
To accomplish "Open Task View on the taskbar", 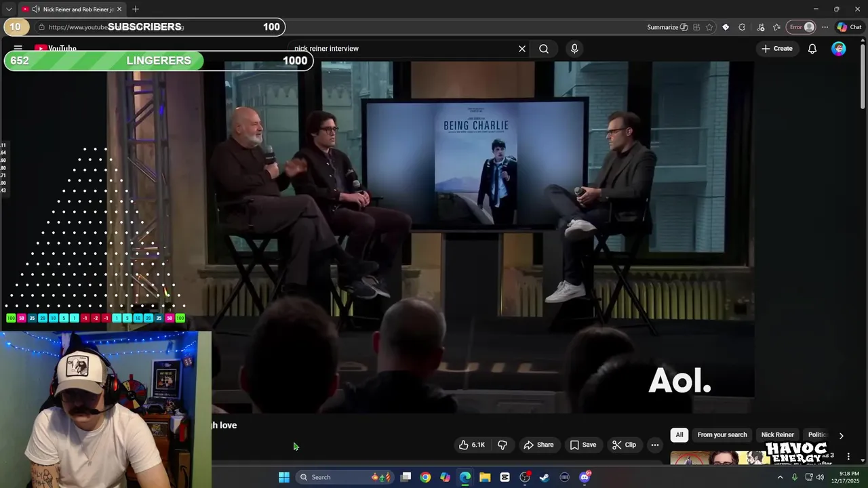I will tap(406, 477).
